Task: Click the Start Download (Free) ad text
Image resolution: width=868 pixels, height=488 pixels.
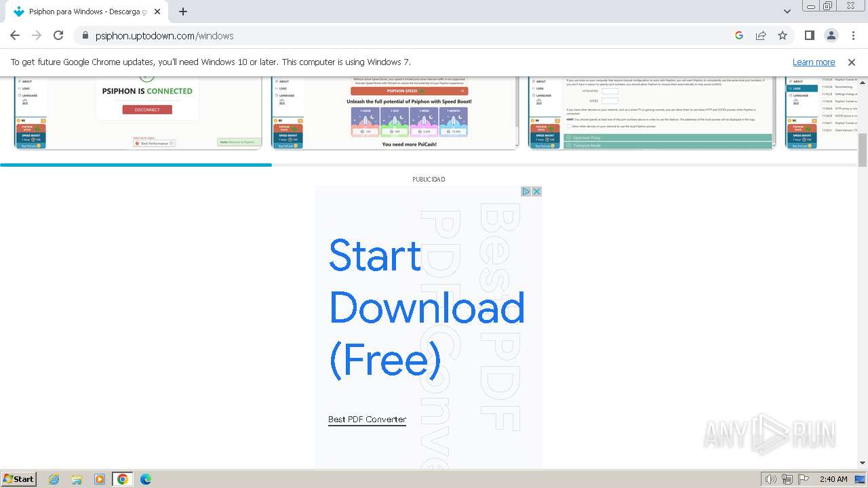Action: 427,307
